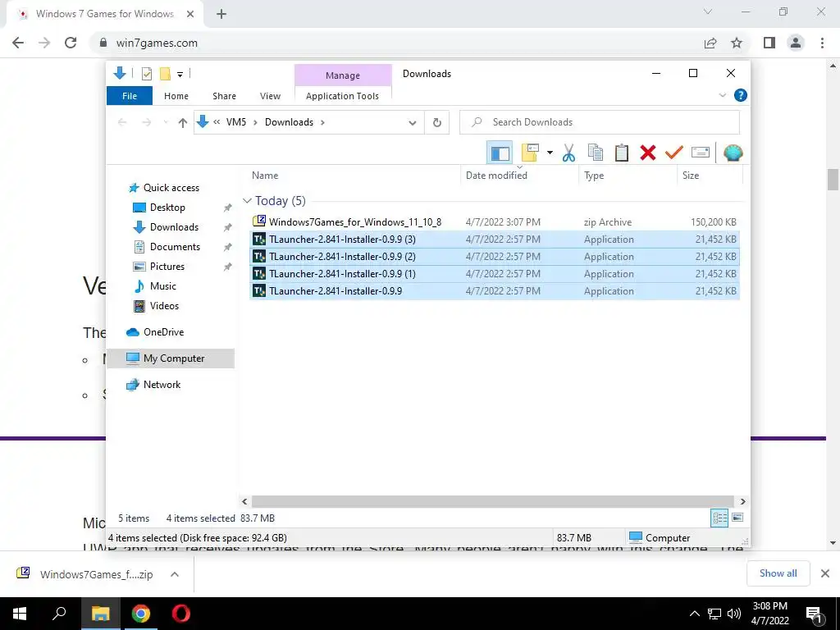Open the Share ribbon tab
This screenshot has width=840, height=630.
(x=224, y=96)
